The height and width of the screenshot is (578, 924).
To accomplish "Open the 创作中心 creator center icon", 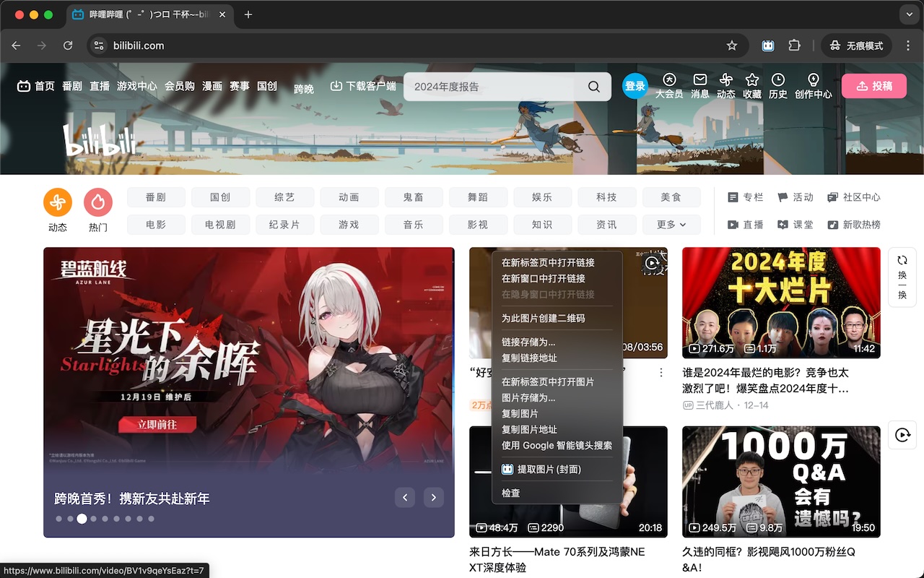I will [813, 80].
